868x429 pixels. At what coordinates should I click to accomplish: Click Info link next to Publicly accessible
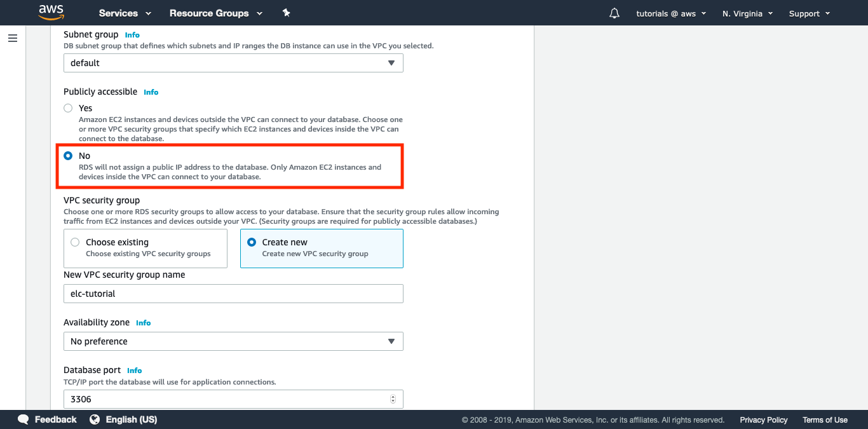click(151, 92)
